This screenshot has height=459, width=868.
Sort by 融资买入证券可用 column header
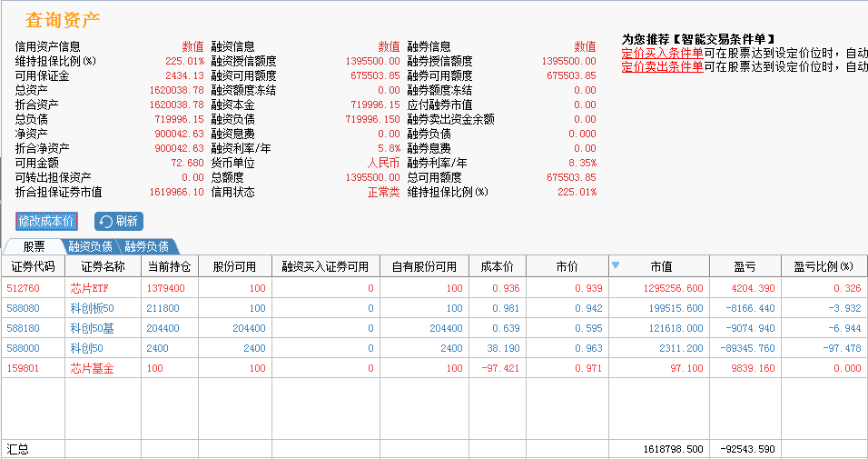pyautogui.click(x=325, y=266)
